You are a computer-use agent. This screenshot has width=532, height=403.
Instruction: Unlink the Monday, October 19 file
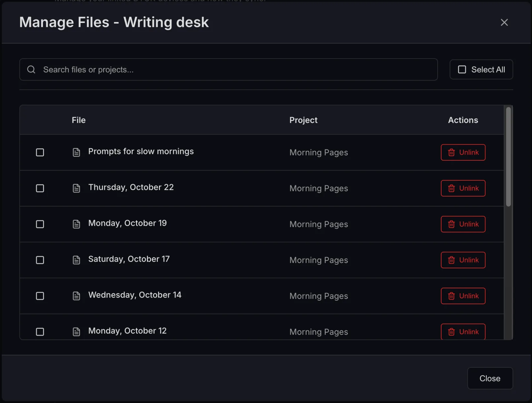click(x=463, y=224)
